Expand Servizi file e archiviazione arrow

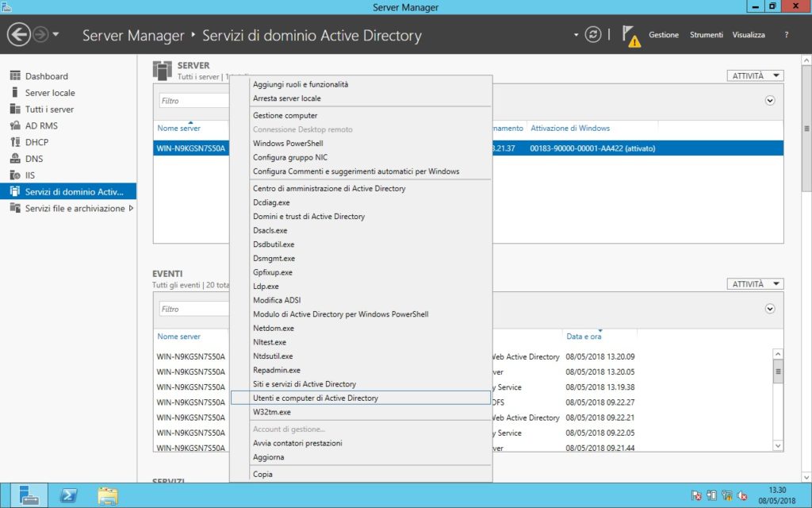pyautogui.click(x=131, y=208)
